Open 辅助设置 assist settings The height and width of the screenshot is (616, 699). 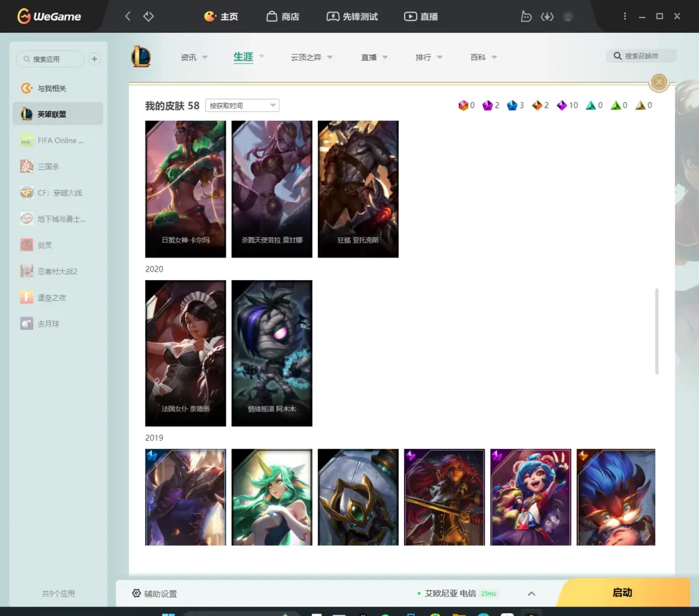point(155,593)
